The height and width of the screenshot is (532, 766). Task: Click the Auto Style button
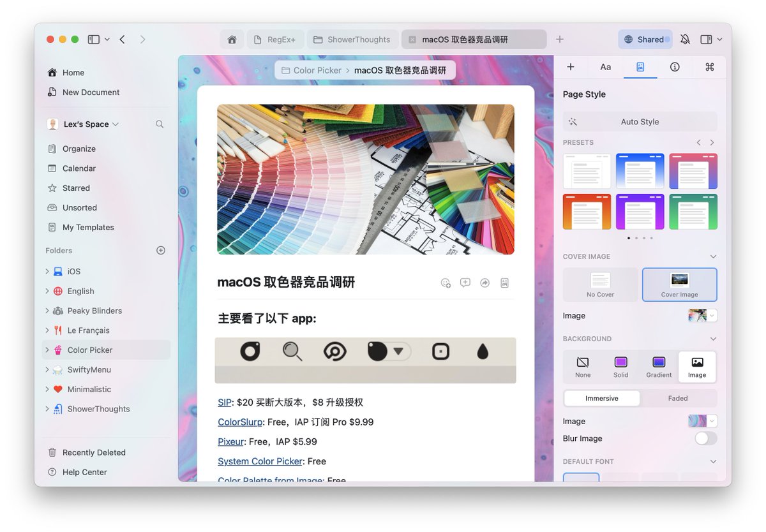tap(640, 122)
